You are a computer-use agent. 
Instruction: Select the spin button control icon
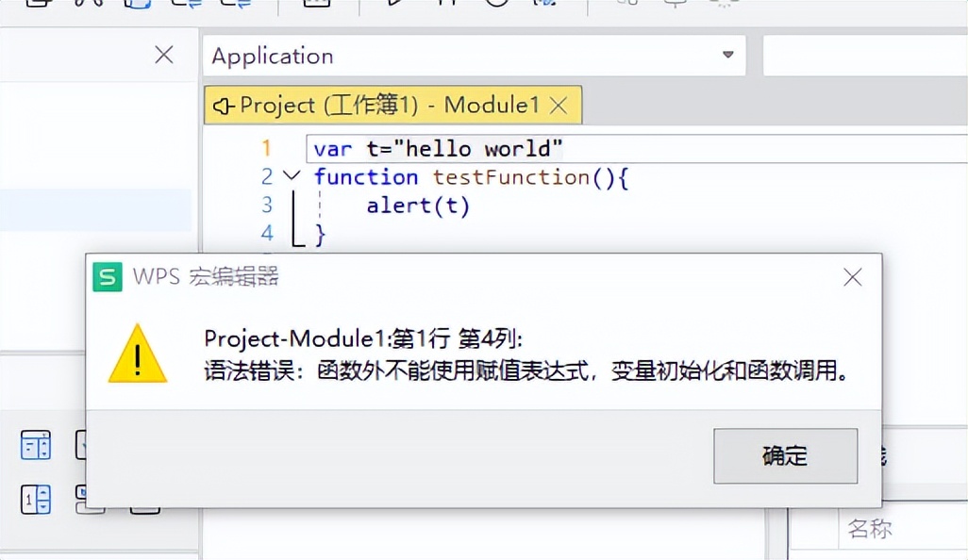[36, 500]
